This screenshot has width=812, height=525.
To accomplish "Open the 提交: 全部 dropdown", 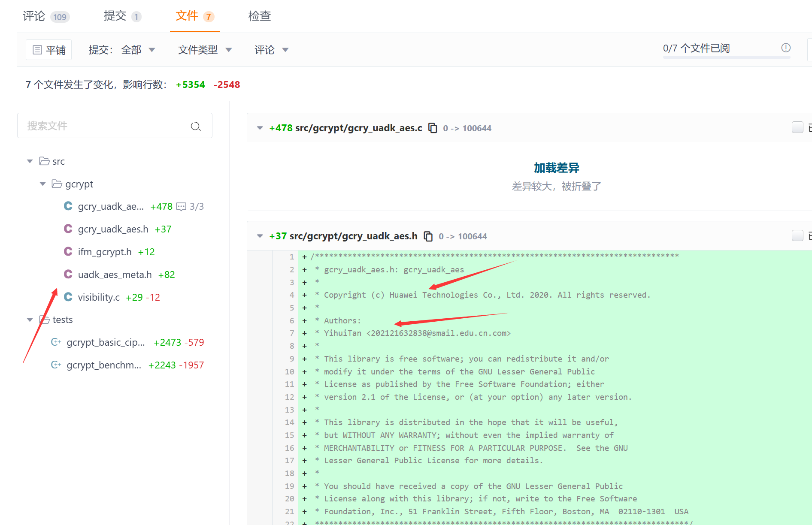I will (x=122, y=50).
